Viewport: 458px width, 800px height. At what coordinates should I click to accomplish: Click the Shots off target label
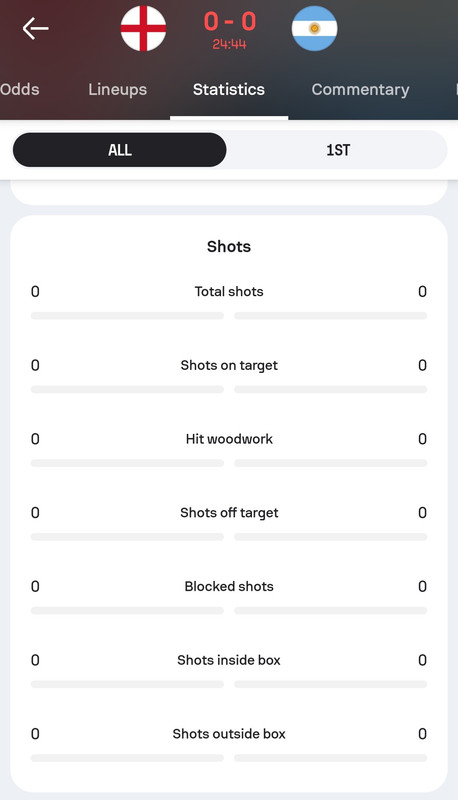click(x=229, y=513)
